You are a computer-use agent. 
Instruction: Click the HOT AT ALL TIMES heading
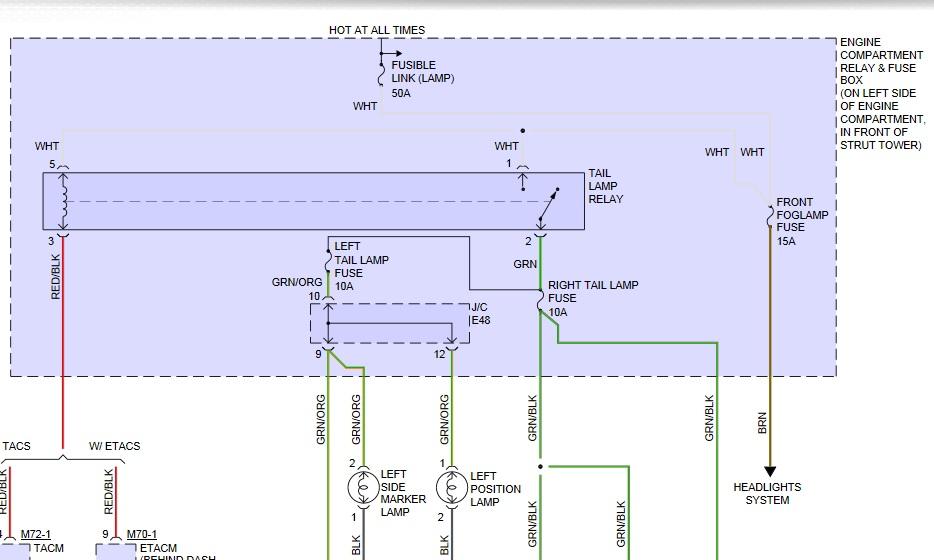pyautogui.click(x=376, y=30)
